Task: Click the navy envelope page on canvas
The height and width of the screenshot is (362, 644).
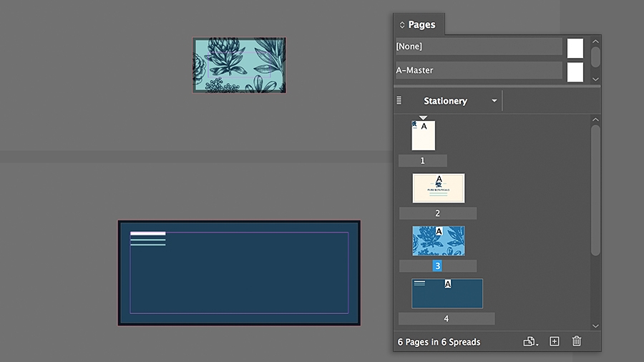Action: point(240,273)
